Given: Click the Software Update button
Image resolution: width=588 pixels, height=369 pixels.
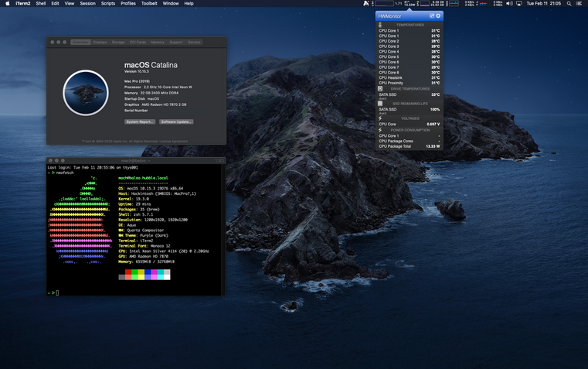Looking at the screenshot, I should click(x=176, y=121).
